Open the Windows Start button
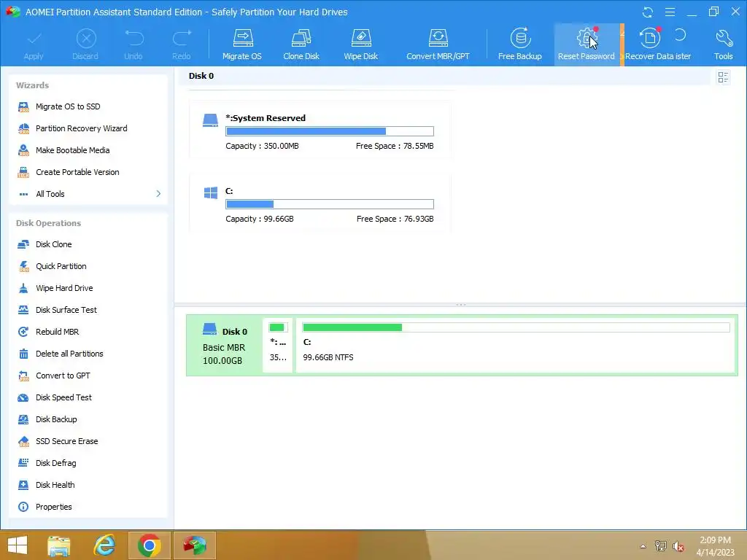 click(18, 545)
